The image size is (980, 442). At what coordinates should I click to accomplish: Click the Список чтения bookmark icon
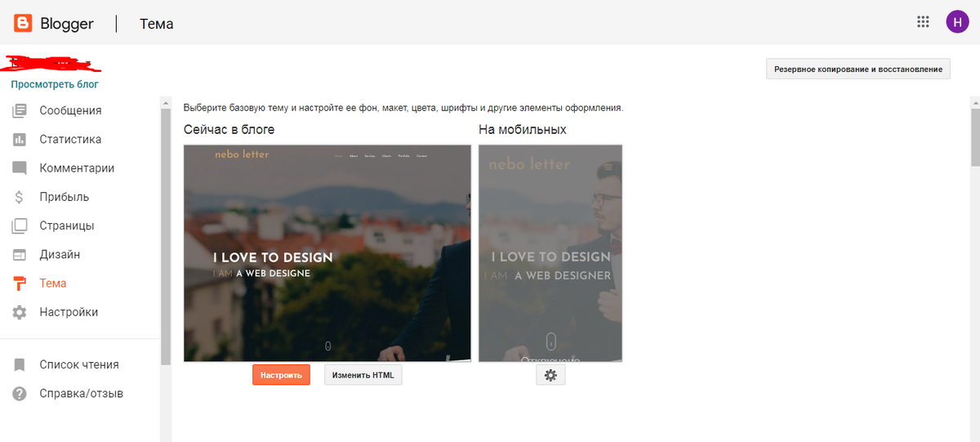[20, 365]
